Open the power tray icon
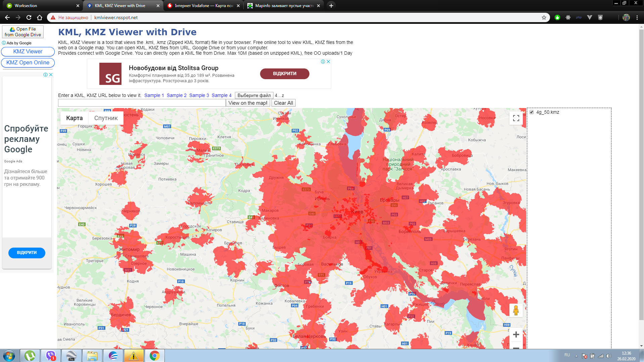This screenshot has height=362, width=644. click(x=593, y=356)
